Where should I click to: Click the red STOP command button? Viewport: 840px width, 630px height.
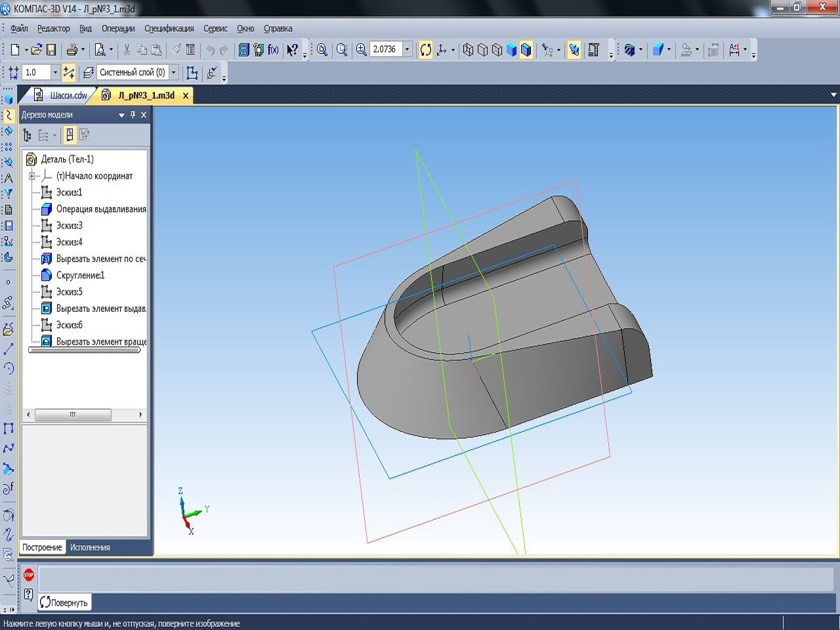tap(29, 576)
